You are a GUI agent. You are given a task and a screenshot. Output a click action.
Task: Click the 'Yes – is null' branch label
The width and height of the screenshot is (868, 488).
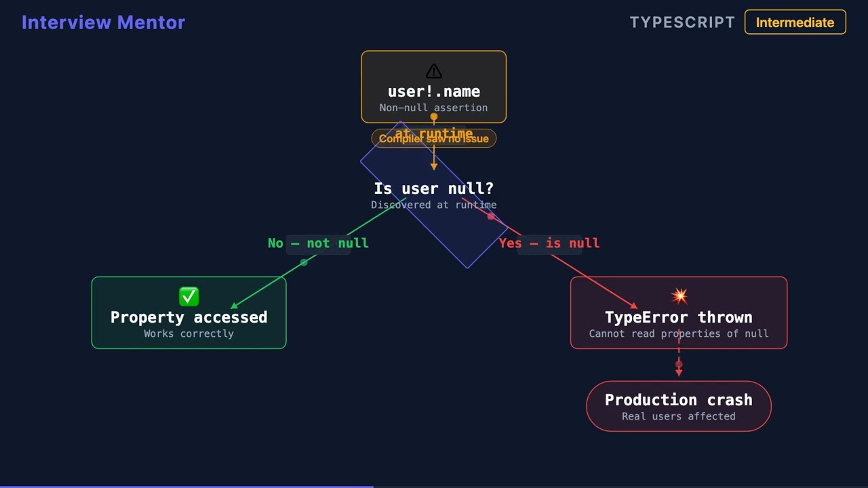click(549, 243)
